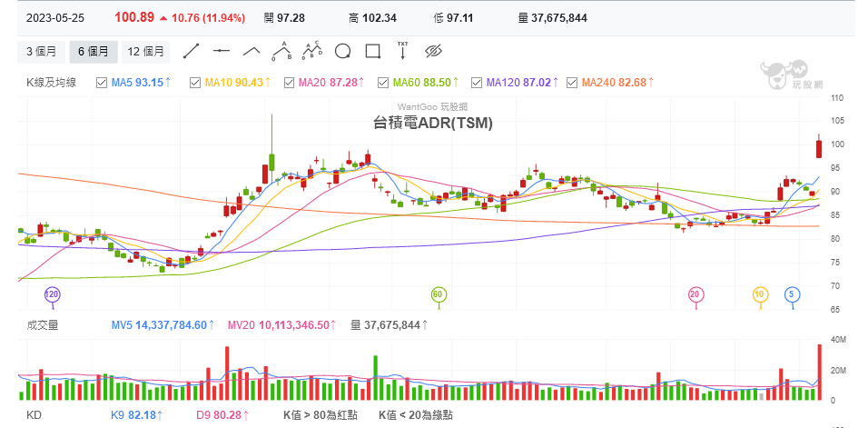868x428 pixels.
Task: Switch chart range to 3 個月
Action: [x=41, y=52]
